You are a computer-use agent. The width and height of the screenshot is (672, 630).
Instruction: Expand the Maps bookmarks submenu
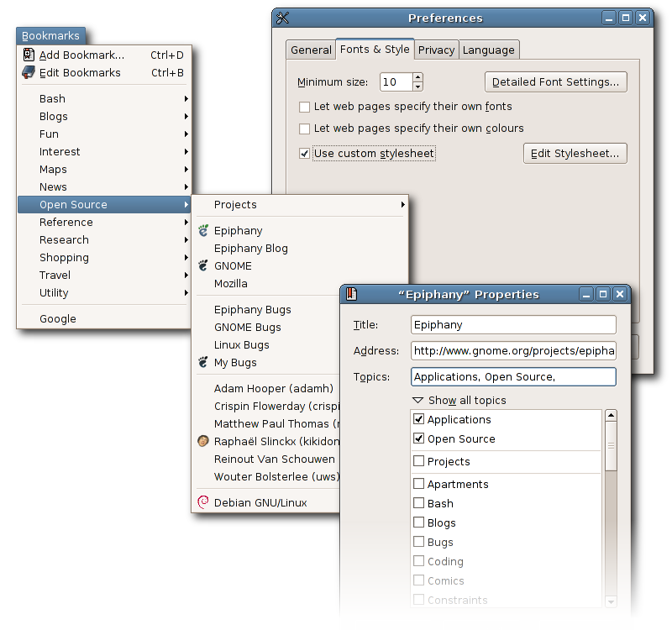click(x=104, y=169)
